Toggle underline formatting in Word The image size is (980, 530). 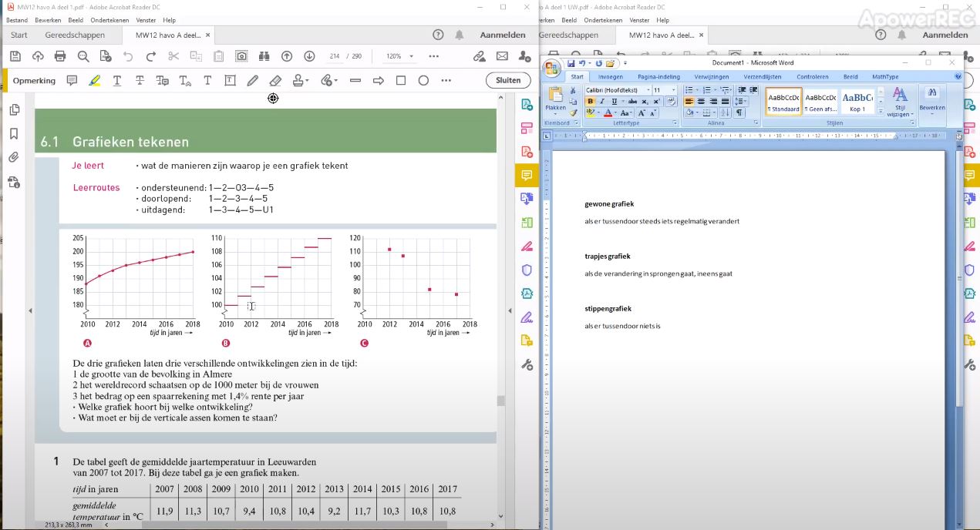[615, 102]
